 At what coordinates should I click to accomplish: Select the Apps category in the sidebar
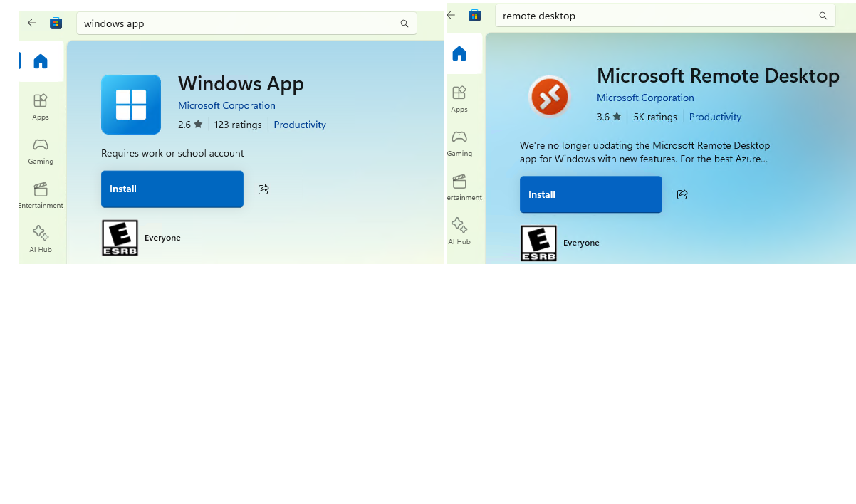pos(41,107)
